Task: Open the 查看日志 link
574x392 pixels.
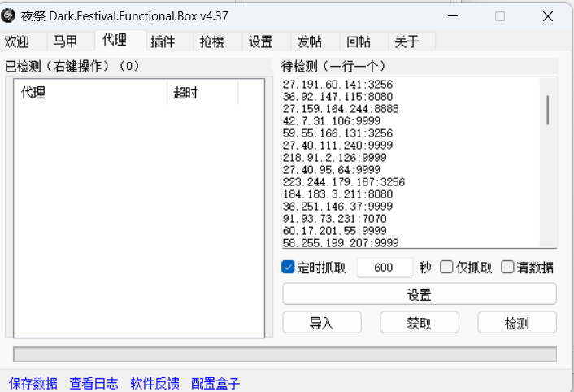Action: coord(94,383)
